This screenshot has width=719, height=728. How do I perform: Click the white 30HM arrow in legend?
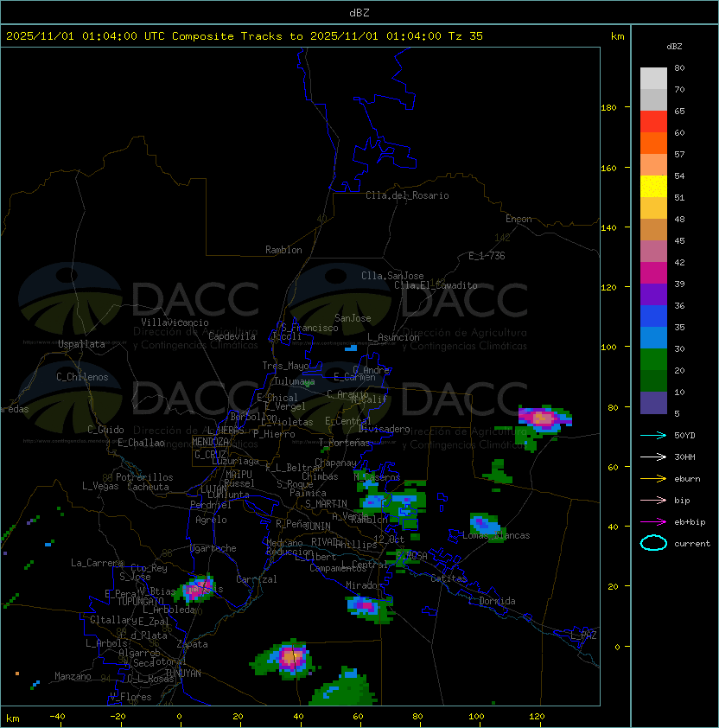click(653, 457)
